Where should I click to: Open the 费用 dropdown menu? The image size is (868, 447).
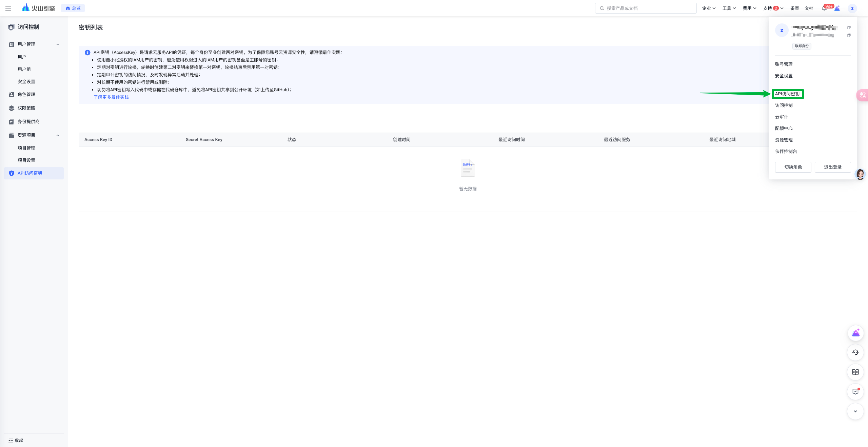pyautogui.click(x=749, y=8)
